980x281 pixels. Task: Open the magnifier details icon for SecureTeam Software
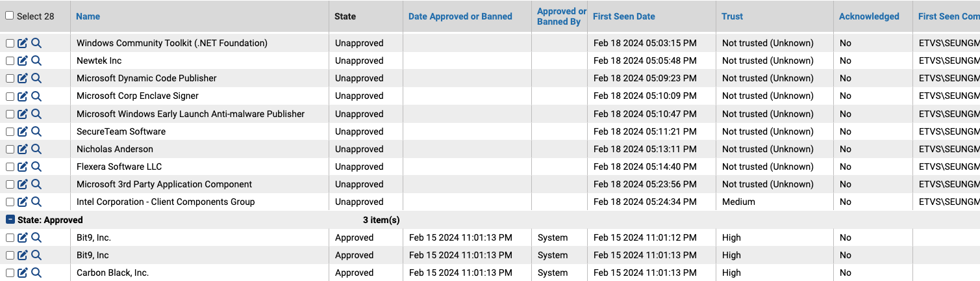(36, 131)
